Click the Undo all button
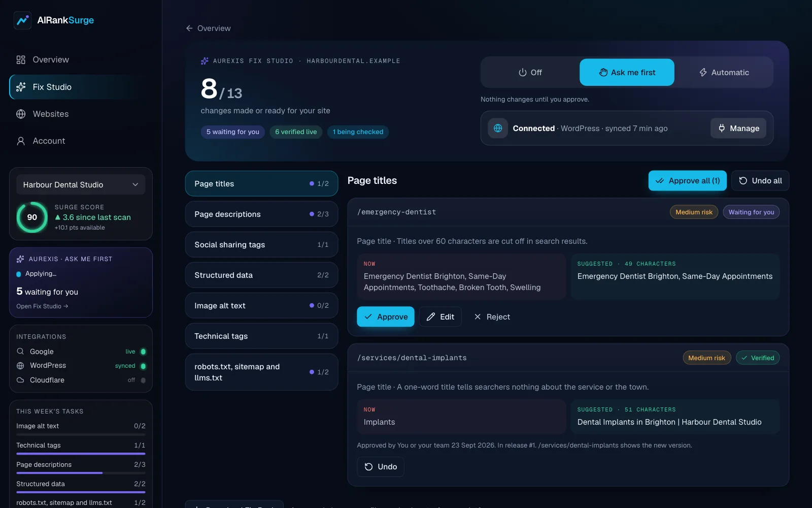 [x=760, y=181]
